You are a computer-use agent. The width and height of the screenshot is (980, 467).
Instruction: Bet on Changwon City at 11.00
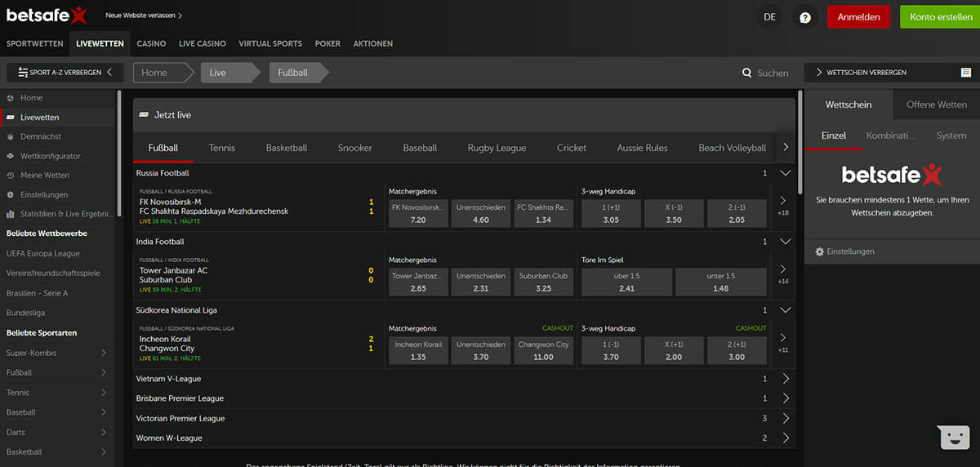[x=544, y=350]
